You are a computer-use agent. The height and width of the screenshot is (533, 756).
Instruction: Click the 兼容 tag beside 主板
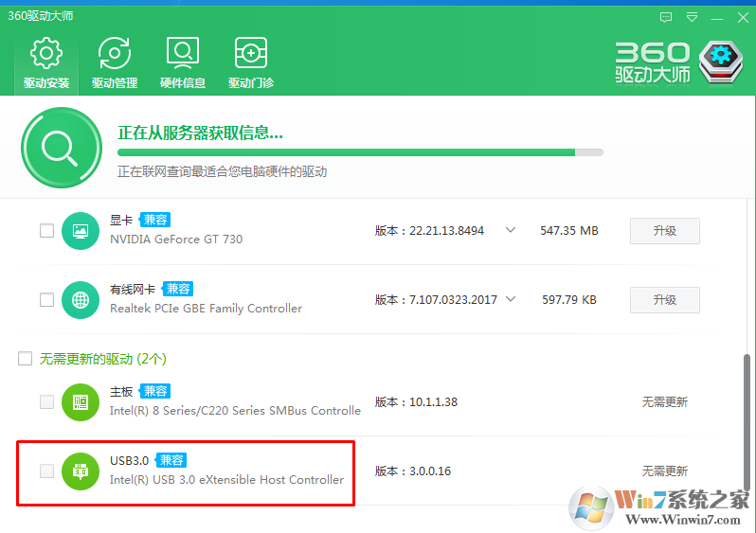point(154,391)
